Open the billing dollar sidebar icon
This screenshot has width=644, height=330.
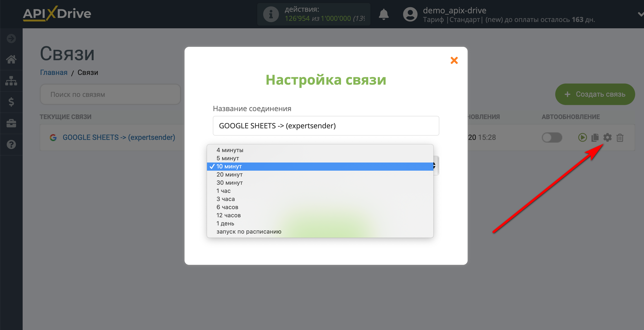coord(11,102)
